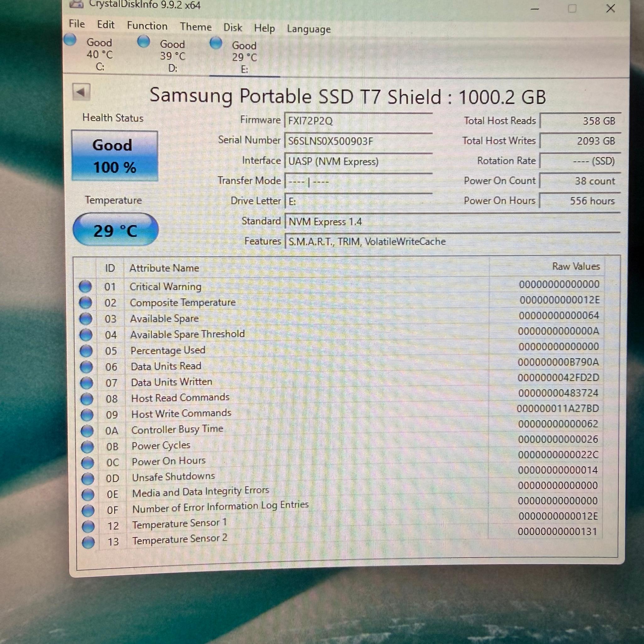Screen dimensions: 644x644
Task: Click the Good 100 % health status button
Action: (x=115, y=156)
